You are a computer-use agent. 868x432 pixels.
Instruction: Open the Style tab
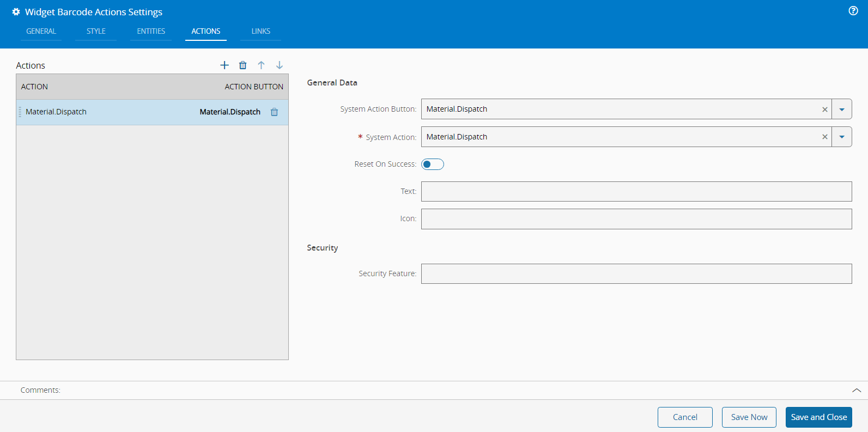[96, 32]
